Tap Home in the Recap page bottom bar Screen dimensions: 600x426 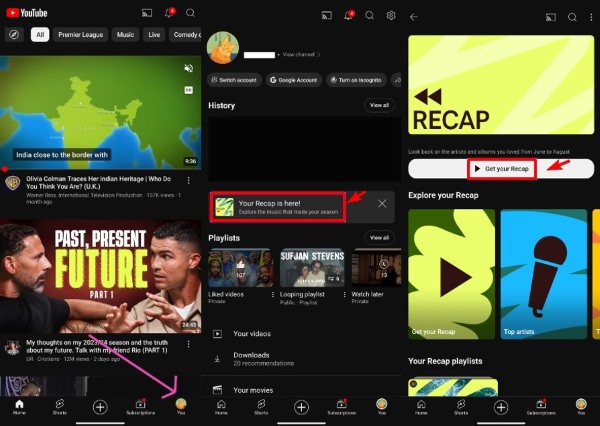(x=421, y=407)
